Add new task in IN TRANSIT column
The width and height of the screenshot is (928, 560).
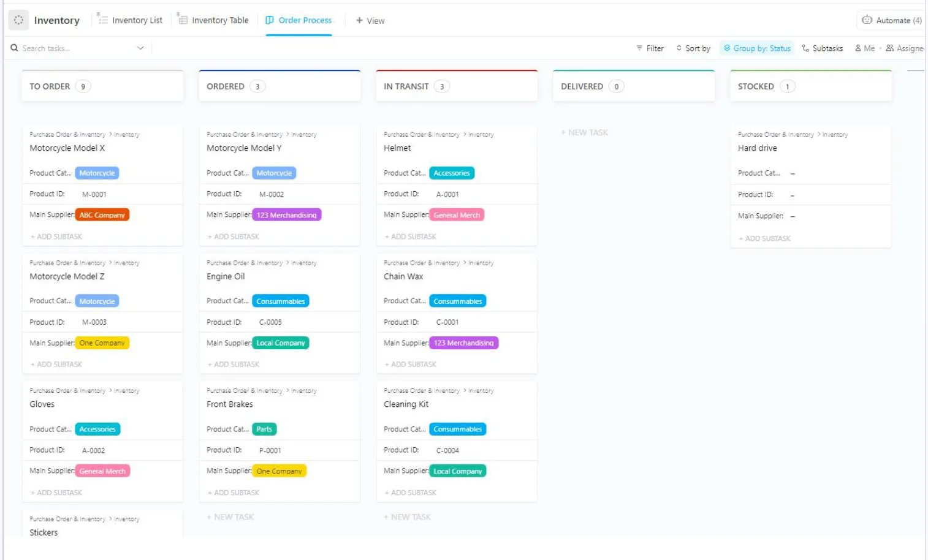point(408,517)
